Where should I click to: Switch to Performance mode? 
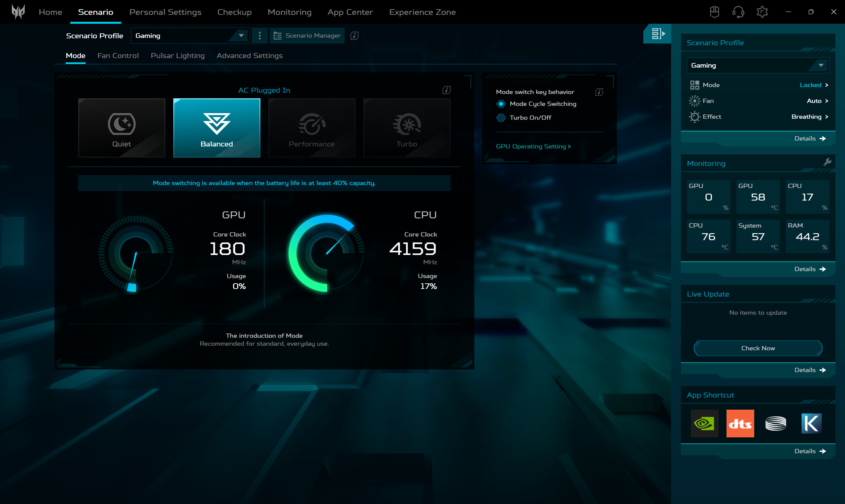coord(312,128)
